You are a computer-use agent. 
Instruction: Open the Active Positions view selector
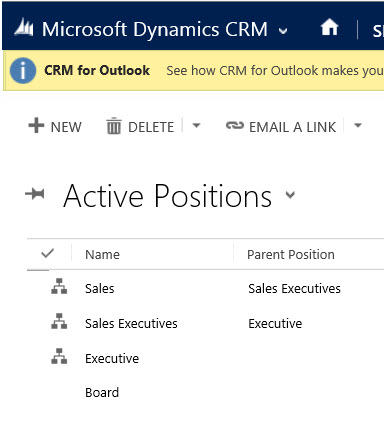pos(290,195)
